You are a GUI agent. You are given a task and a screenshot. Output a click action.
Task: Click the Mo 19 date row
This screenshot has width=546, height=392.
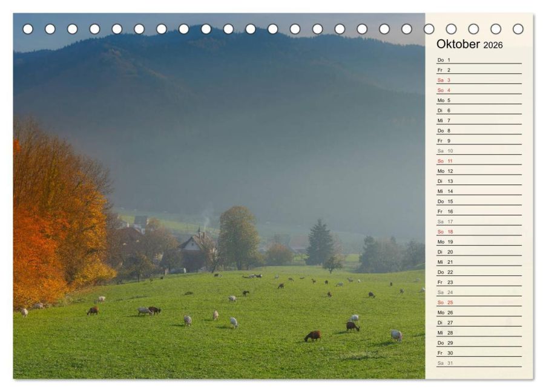478,241
